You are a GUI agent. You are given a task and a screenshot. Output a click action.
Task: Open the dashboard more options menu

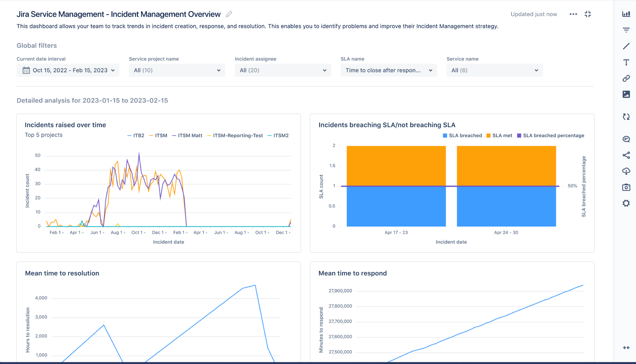[x=573, y=14]
